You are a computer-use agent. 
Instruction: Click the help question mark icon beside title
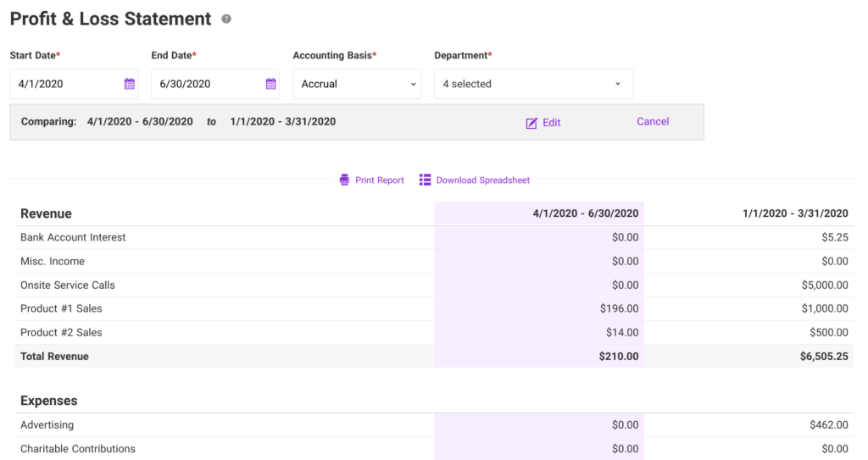pos(226,19)
